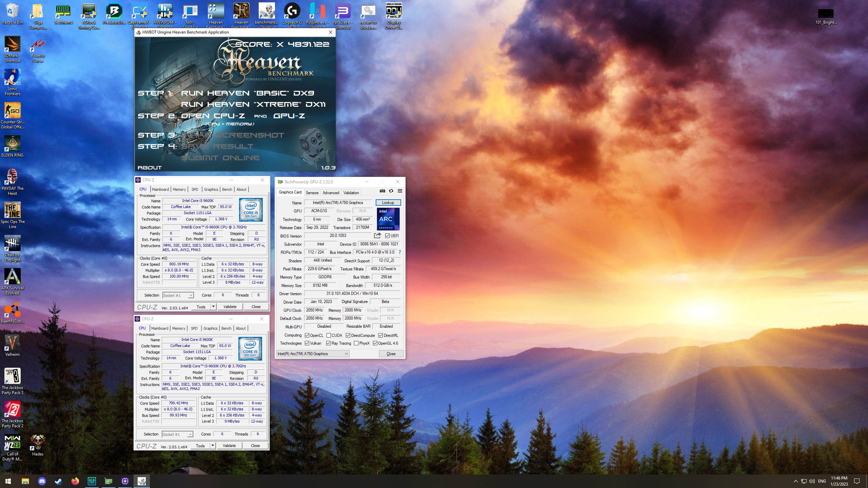The height and width of the screenshot is (488, 868).
Task: Click BIOS Version share/export icon in GPU-Z
Action: click(x=377, y=235)
